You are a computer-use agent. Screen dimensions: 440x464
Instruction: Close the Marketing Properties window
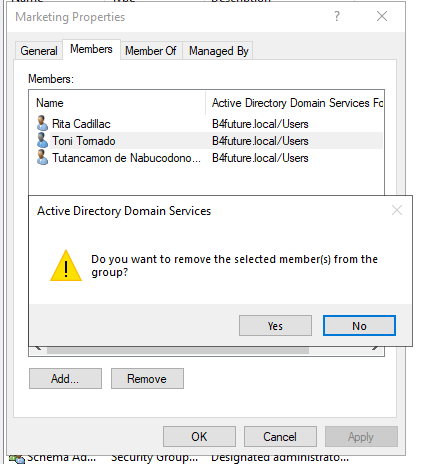click(x=382, y=16)
